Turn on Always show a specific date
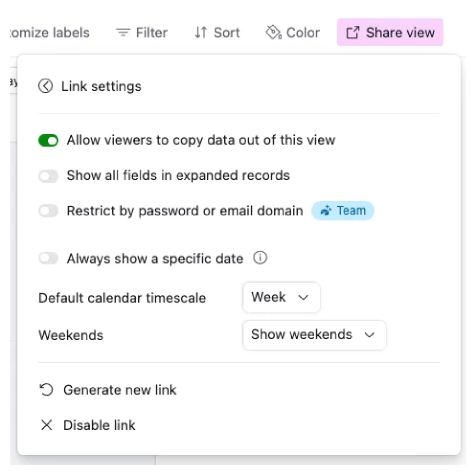This screenshot has height=475, width=476. coord(48,258)
